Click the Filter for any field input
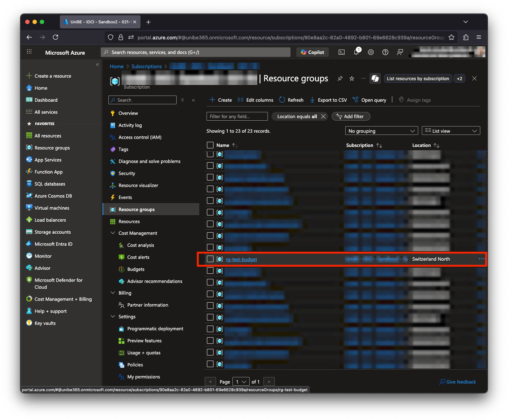The image size is (508, 420). 237,116
